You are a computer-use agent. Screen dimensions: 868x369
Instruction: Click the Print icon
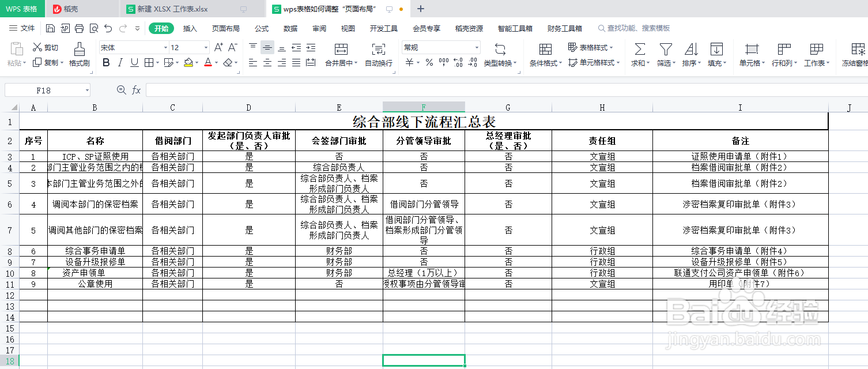tap(79, 28)
